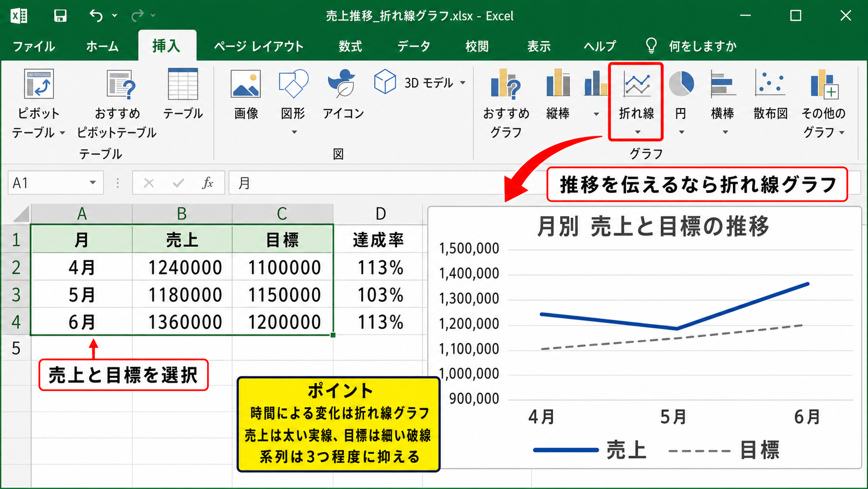Click cell containing 1150000
This screenshot has height=489, width=868.
pyautogui.click(x=282, y=295)
